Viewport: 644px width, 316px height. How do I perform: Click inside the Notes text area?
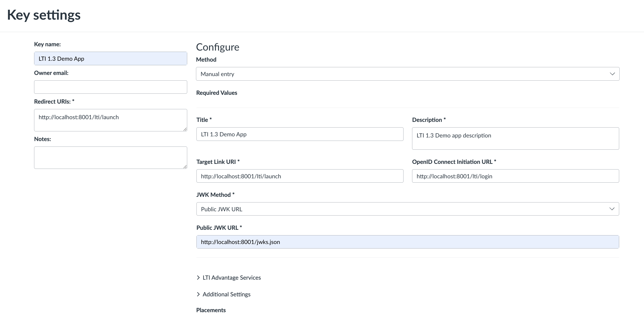(x=110, y=157)
